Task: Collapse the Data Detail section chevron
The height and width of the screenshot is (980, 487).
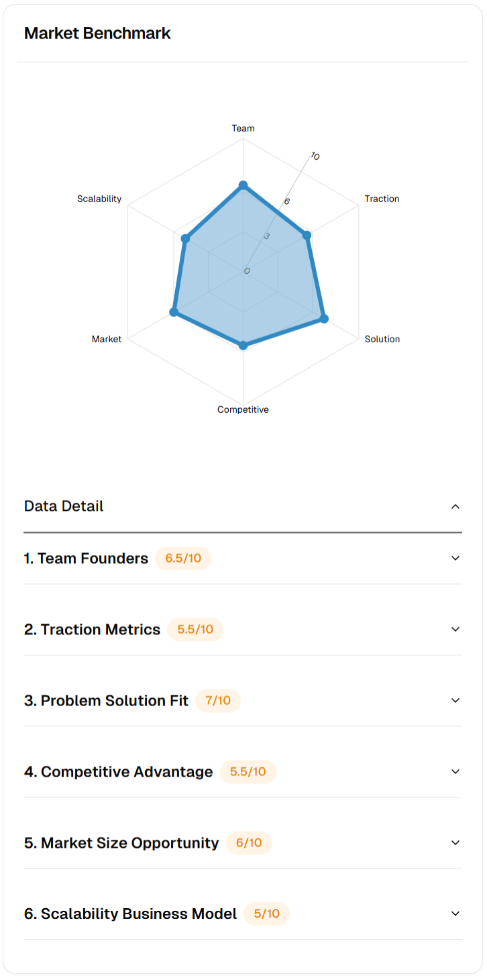Action: click(455, 506)
